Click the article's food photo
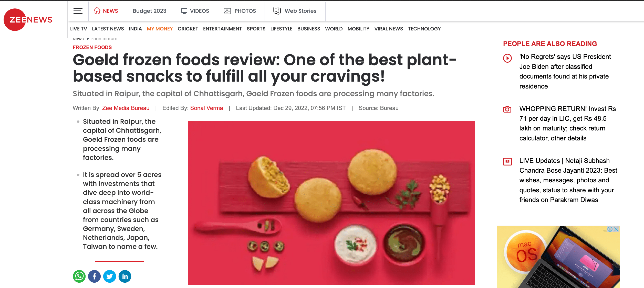This screenshot has width=644, height=288. click(332, 203)
